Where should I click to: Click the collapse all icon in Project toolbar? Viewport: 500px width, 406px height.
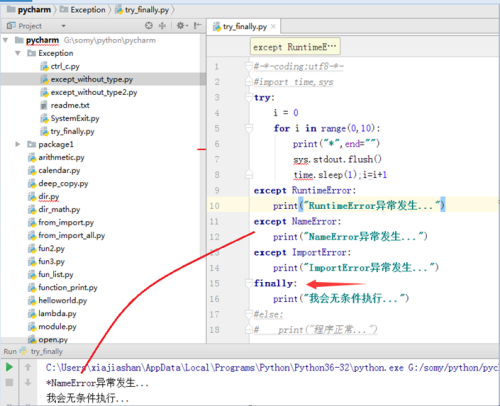coord(162,26)
